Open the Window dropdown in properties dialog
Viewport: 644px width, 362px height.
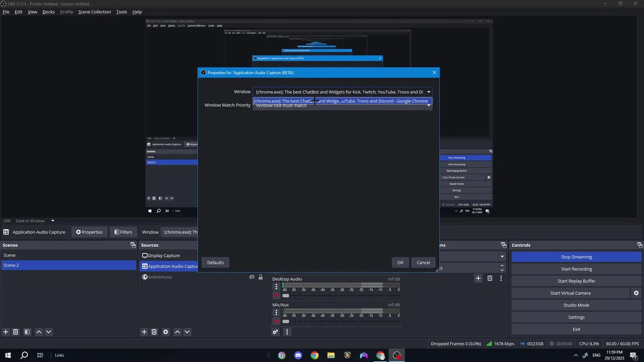click(343, 92)
